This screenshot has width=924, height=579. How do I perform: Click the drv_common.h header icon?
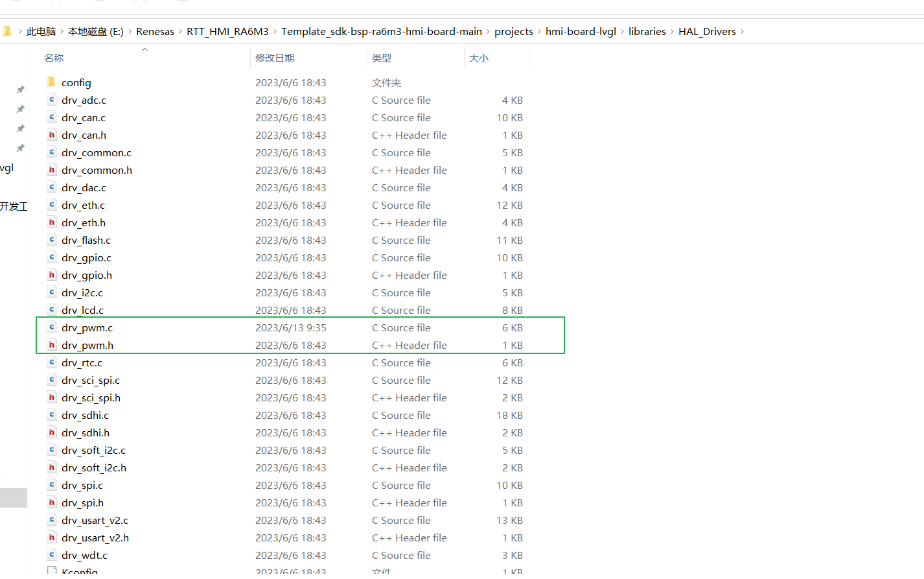tap(52, 169)
